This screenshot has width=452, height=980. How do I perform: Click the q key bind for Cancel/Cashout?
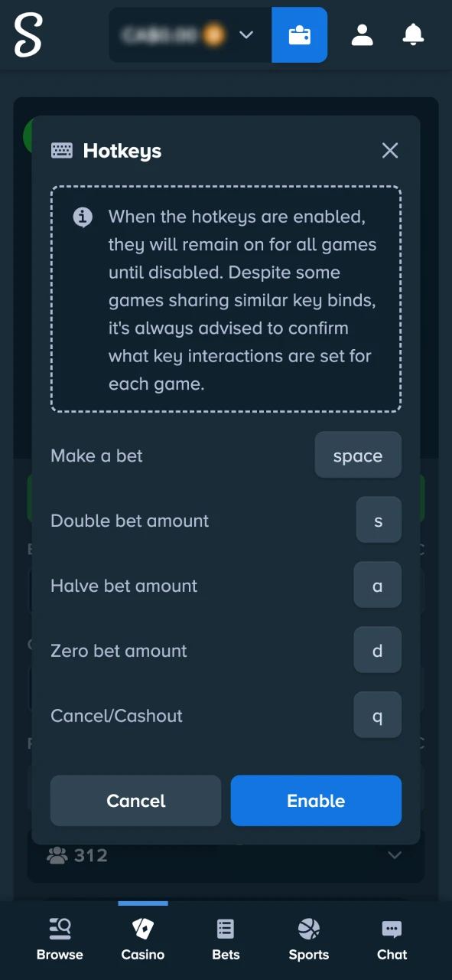[377, 715]
